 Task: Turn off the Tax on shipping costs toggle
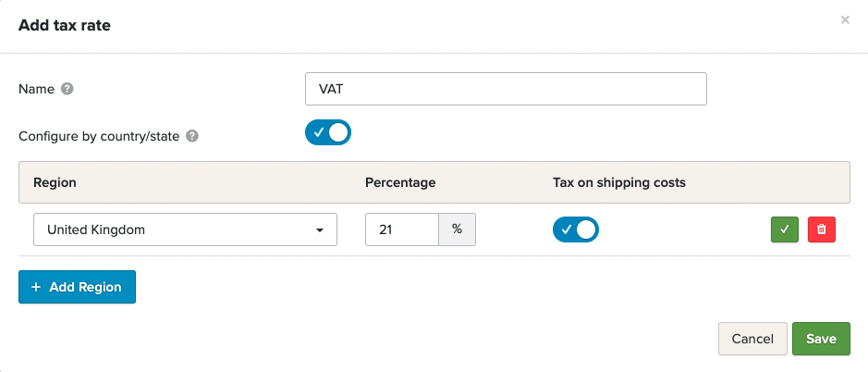[575, 229]
